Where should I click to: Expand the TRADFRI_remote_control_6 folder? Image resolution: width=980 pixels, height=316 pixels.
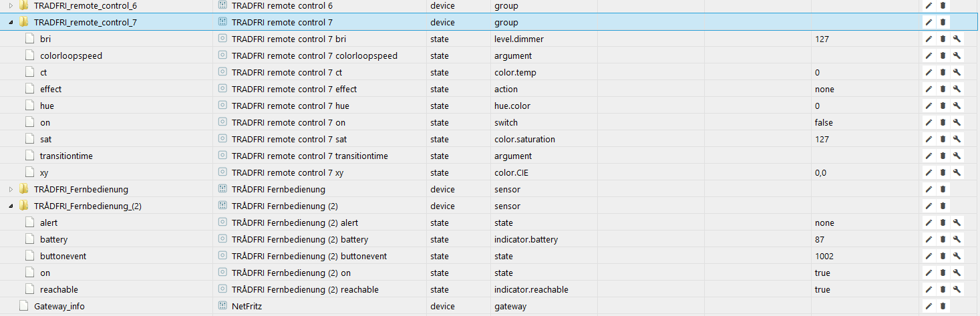tap(11, 5)
